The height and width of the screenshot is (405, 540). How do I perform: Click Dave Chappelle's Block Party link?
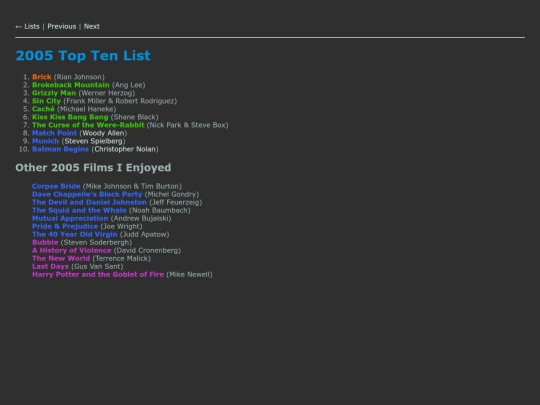tap(87, 194)
